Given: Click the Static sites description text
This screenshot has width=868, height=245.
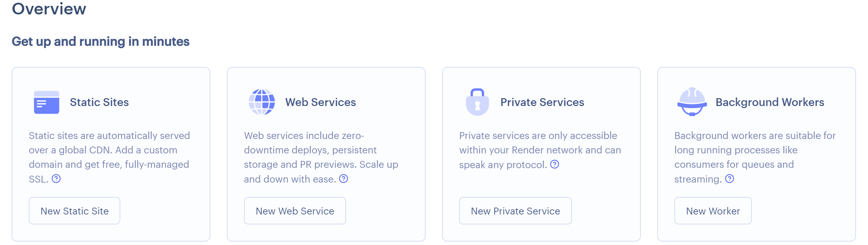Looking at the screenshot, I should pos(109,150).
